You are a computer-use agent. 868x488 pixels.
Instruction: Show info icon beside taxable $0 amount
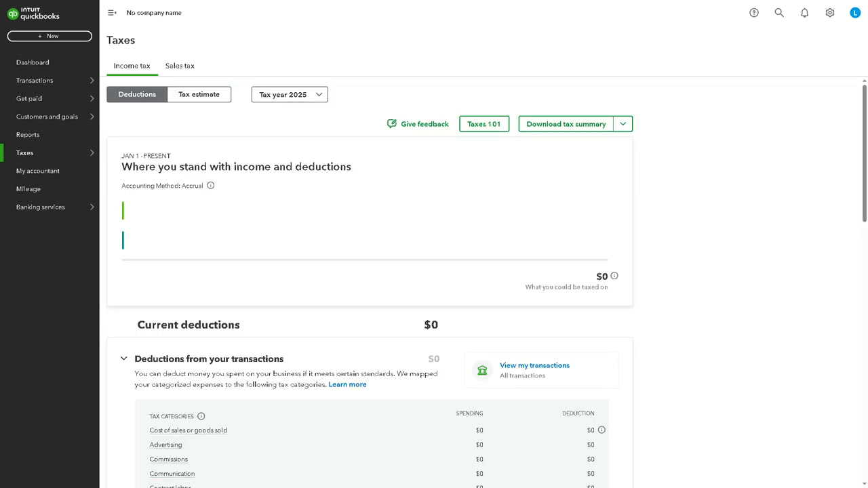click(x=614, y=276)
